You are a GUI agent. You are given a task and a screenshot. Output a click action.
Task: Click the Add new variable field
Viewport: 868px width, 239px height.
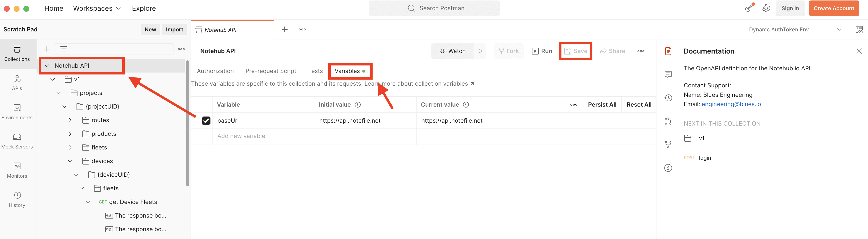[263, 136]
